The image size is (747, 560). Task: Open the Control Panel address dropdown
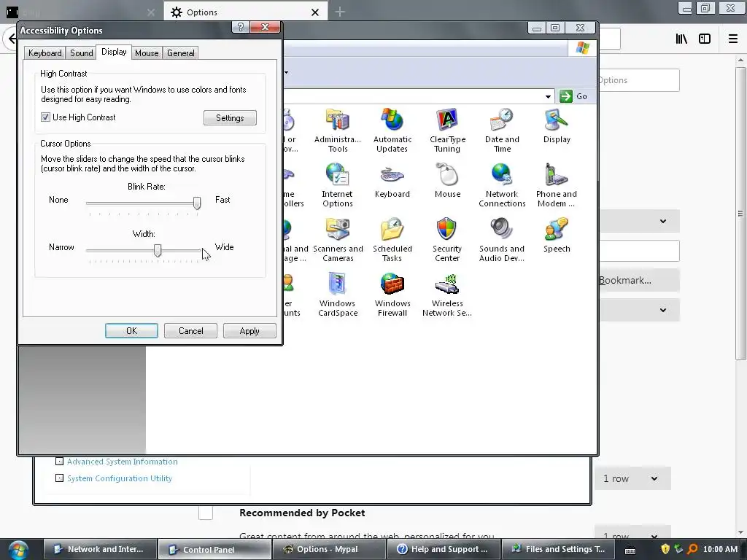548,97
